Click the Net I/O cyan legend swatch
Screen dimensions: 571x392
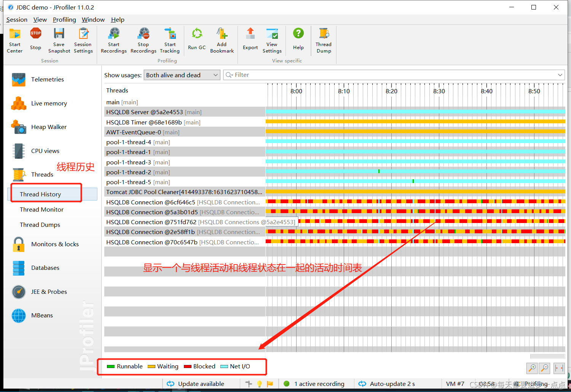point(224,367)
